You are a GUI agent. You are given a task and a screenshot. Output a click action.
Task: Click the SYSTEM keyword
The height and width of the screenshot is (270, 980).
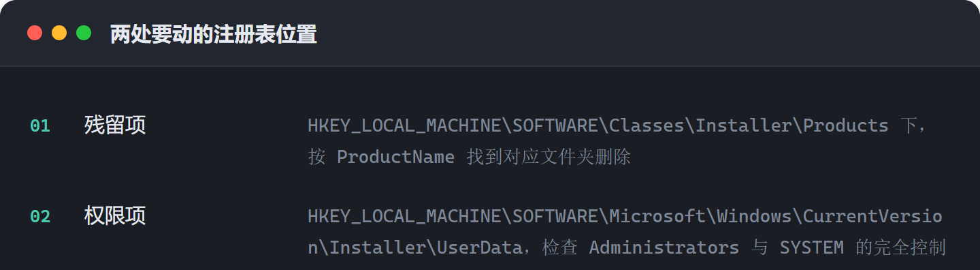tap(812, 247)
